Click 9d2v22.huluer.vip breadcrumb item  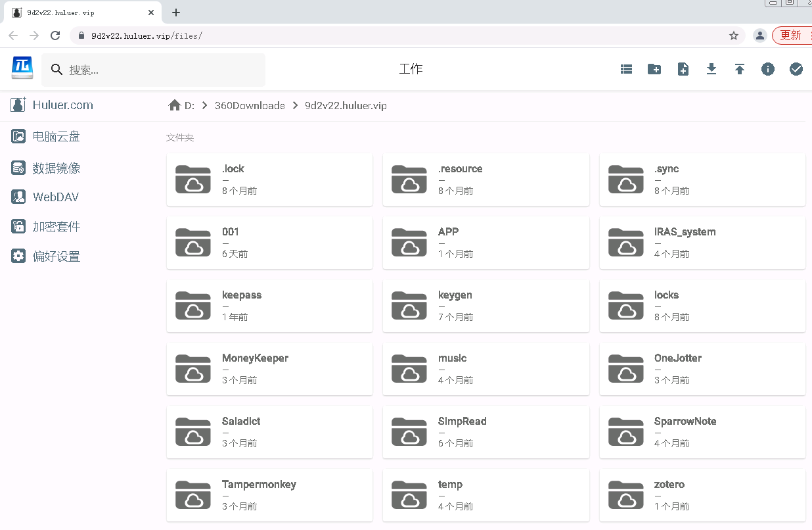click(x=346, y=105)
